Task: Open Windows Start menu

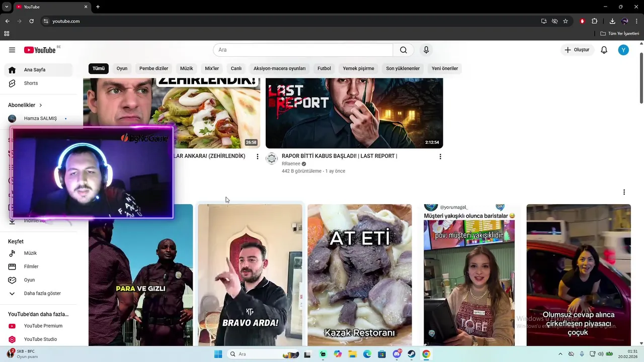Action: click(x=218, y=354)
